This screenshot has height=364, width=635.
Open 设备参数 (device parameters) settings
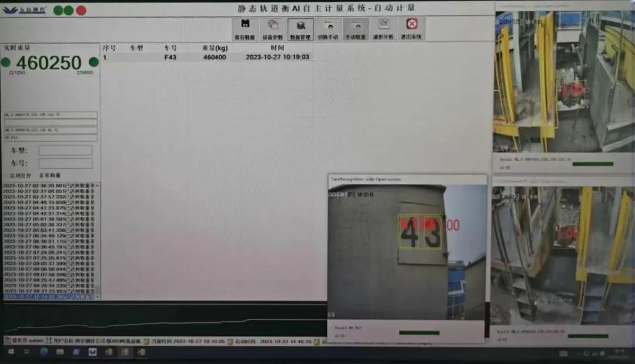(x=272, y=28)
